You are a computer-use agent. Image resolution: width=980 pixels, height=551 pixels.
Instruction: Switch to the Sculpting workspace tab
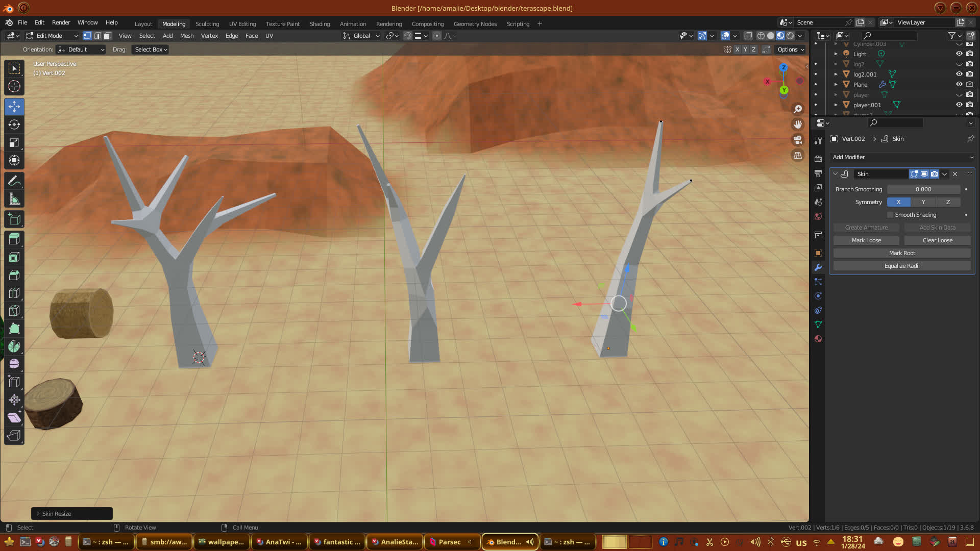pyautogui.click(x=207, y=24)
